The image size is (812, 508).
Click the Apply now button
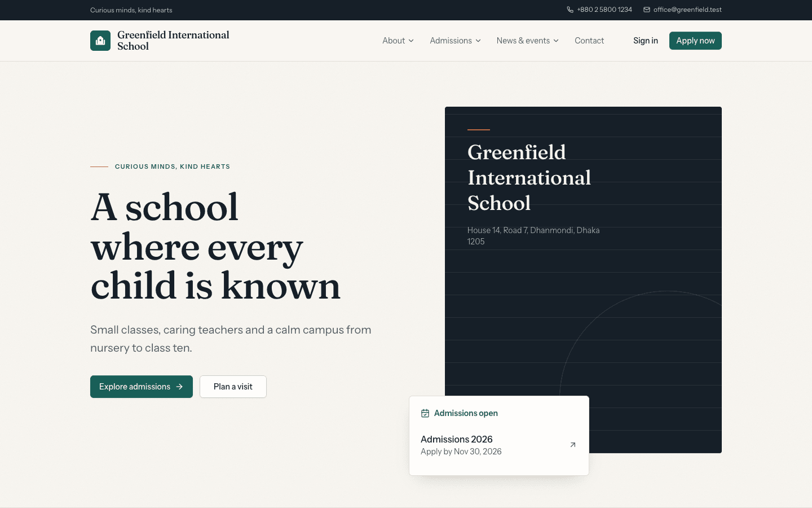(x=695, y=41)
